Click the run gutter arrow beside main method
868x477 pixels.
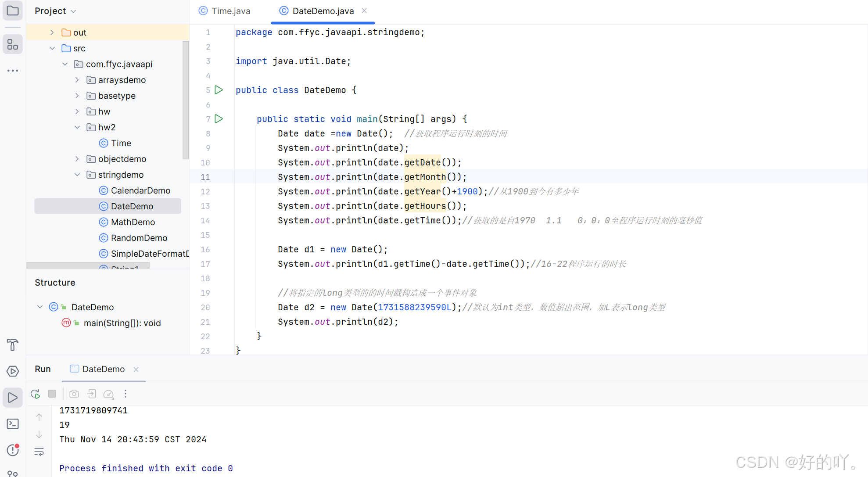tap(219, 119)
